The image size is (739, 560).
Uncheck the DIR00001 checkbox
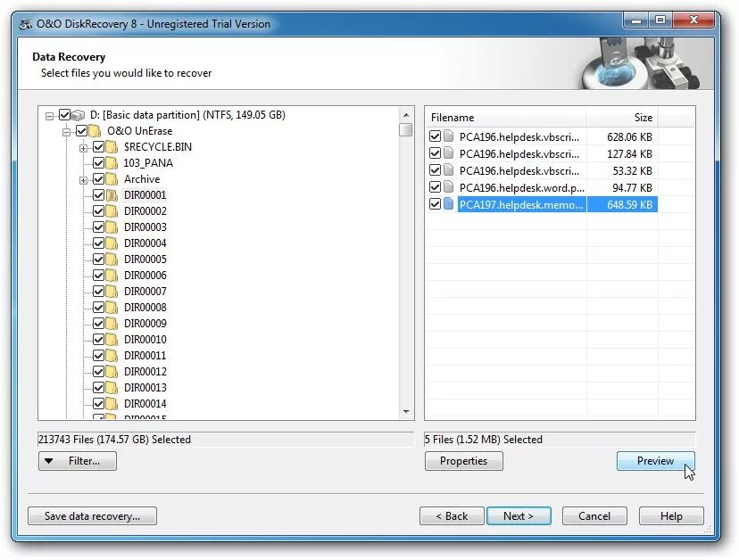click(98, 195)
